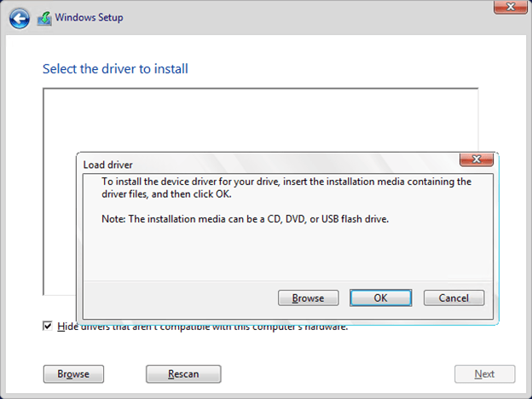Cancel the Load driver dialog

click(x=454, y=298)
